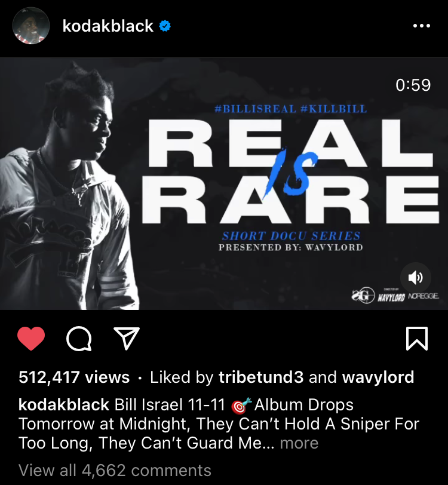
Task: Open tribetund3 profile from likes
Action: coord(261,377)
